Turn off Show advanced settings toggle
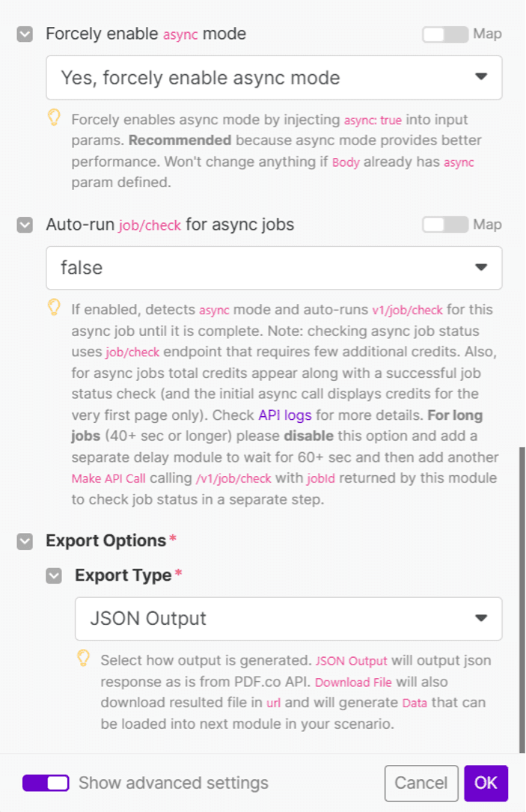This screenshot has height=812, width=526. click(x=46, y=783)
